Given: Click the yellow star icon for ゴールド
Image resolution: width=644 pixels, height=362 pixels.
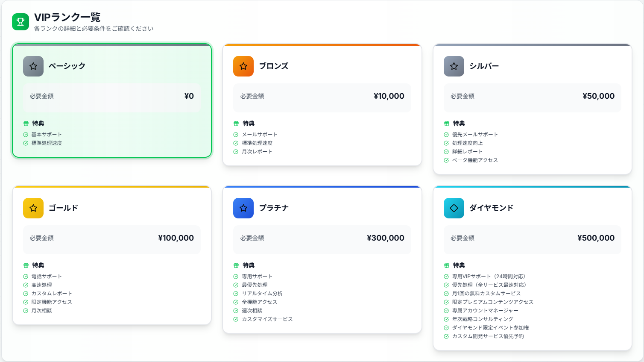Looking at the screenshot, I should (x=33, y=208).
